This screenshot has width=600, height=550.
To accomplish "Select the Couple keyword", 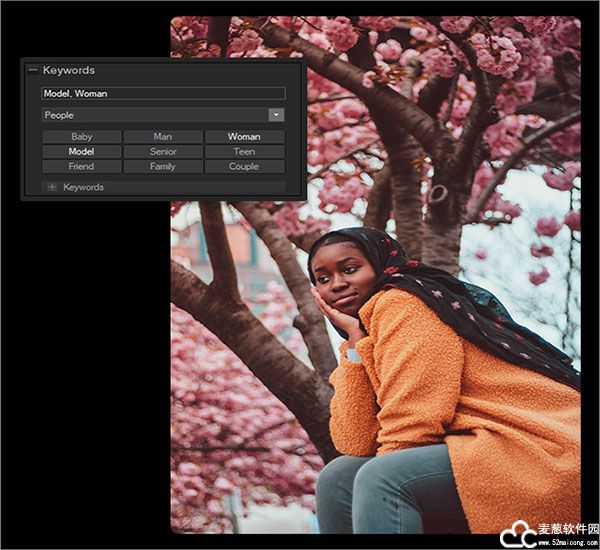I will click(x=244, y=167).
